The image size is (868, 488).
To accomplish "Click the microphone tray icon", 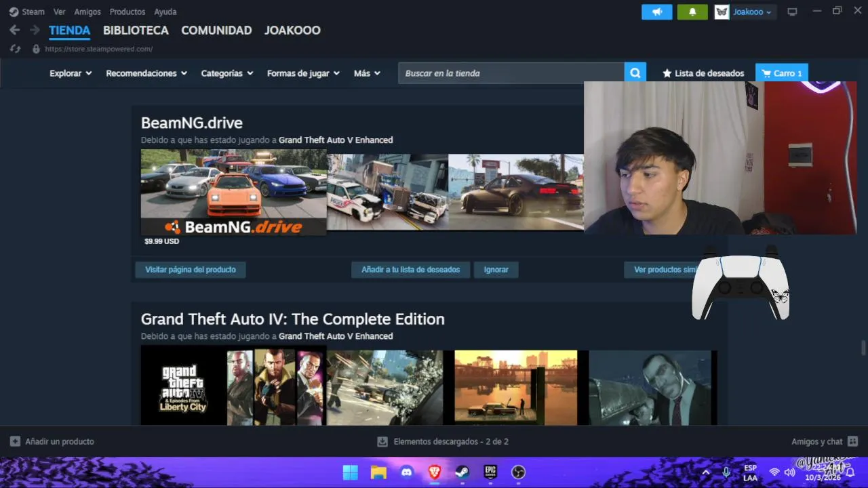I will (726, 472).
